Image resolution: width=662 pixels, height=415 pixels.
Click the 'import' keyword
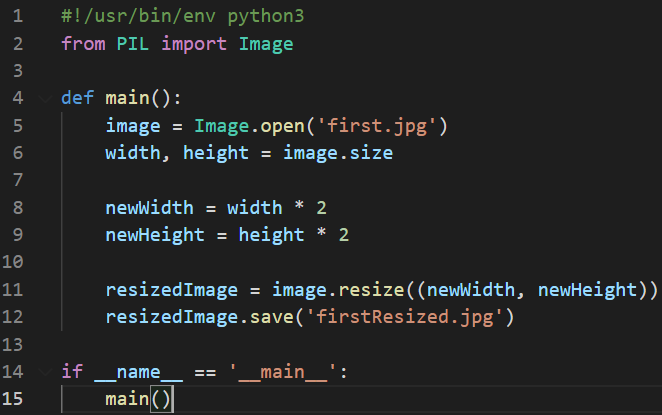194,44
